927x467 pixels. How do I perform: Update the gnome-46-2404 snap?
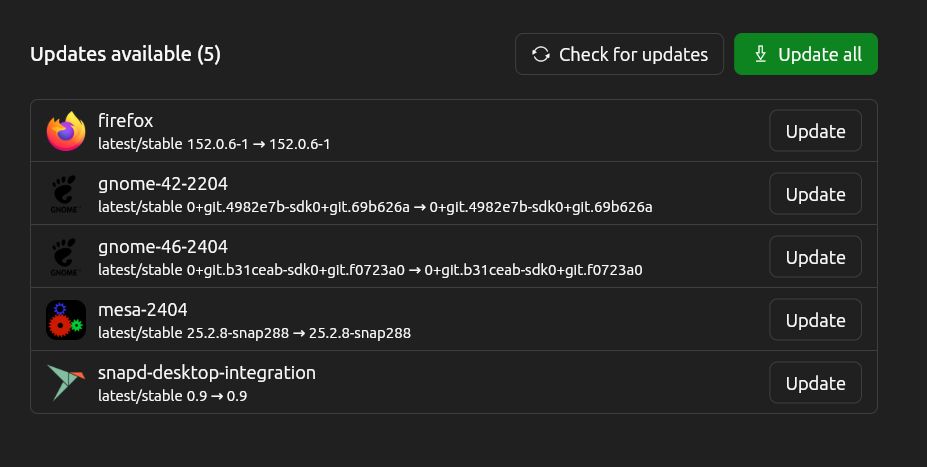point(815,257)
